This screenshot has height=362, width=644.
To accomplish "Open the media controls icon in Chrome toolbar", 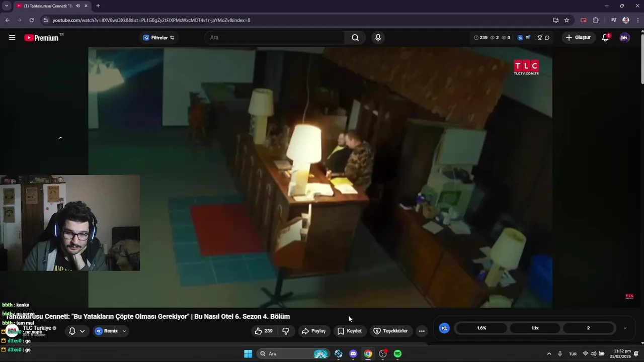I will pos(613,20).
